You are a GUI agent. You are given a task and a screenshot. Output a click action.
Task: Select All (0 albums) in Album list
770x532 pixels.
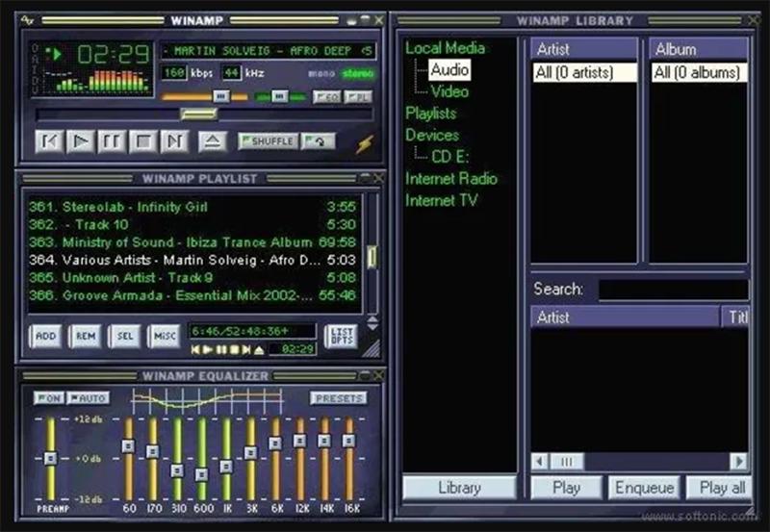tap(699, 73)
